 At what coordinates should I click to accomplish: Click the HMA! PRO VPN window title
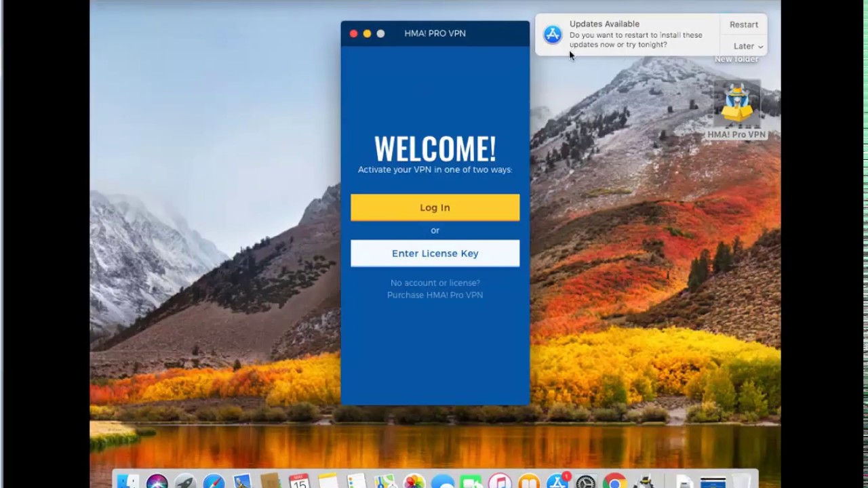click(435, 33)
